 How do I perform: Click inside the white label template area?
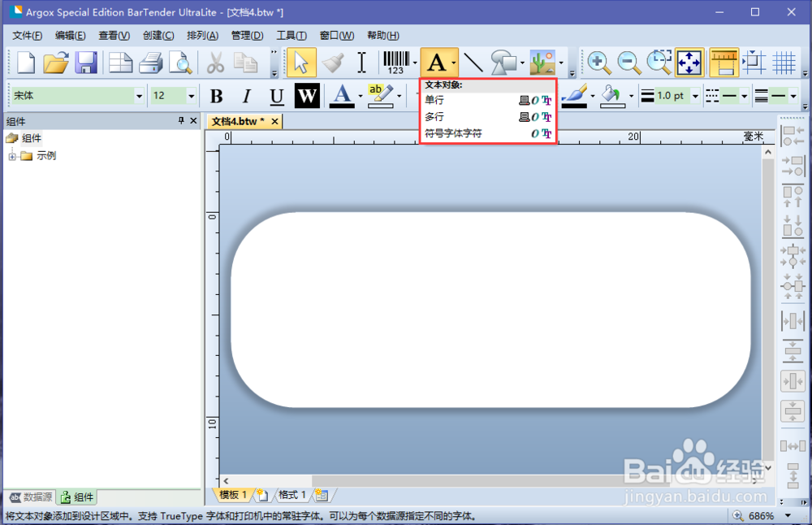(x=491, y=310)
